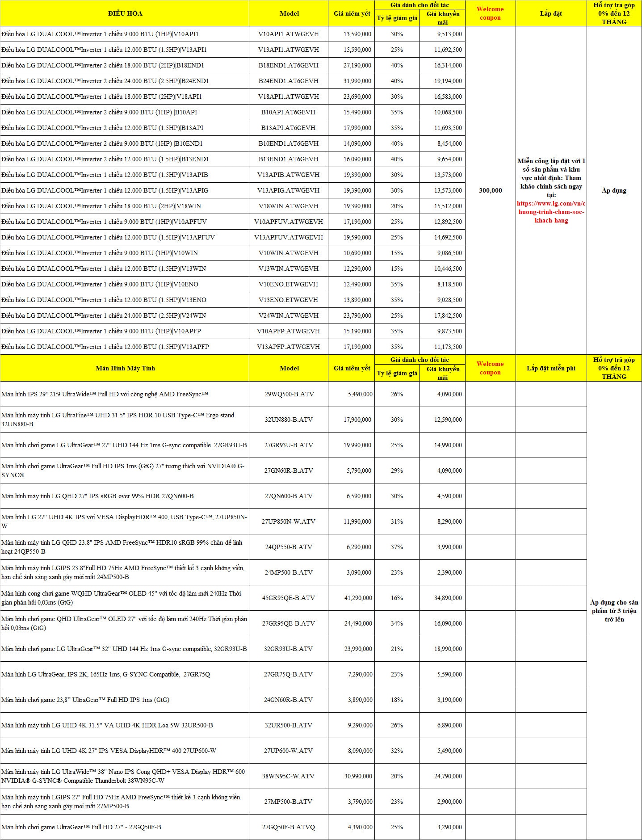The image size is (642, 840).
Task: Select model 27GN60R-B.ATV
Action: (289, 470)
